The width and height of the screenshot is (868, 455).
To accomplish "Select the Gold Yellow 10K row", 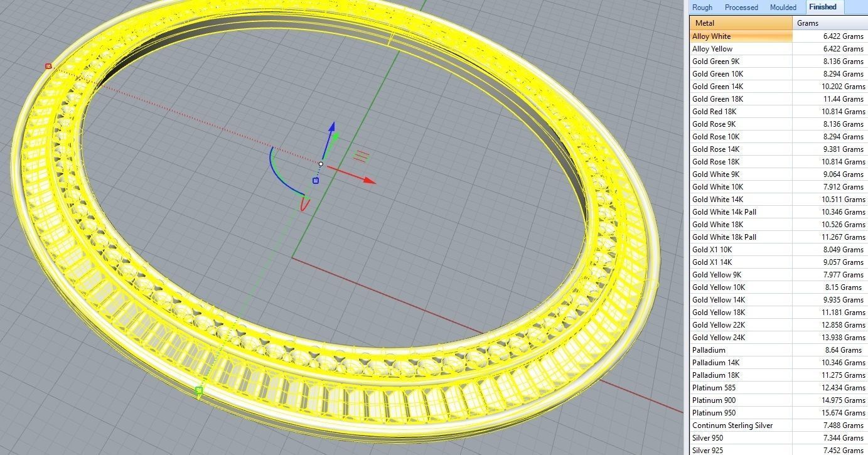I will coord(778,287).
